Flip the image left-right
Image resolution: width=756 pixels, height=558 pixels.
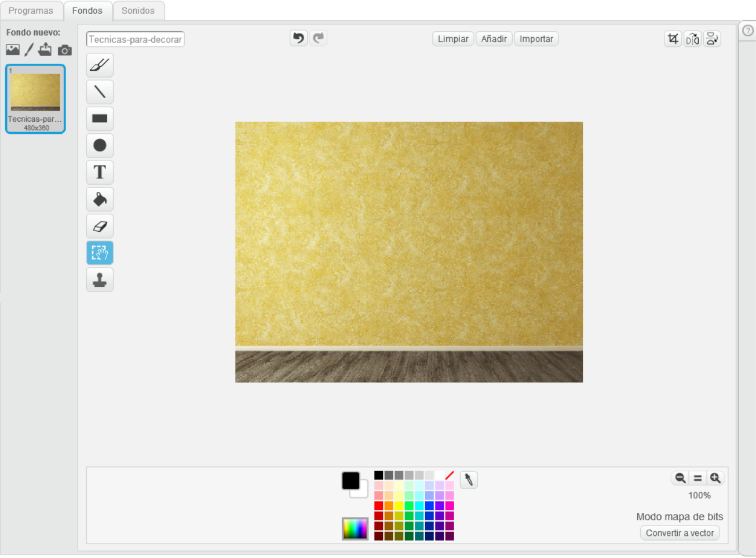[x=692, y=39]
